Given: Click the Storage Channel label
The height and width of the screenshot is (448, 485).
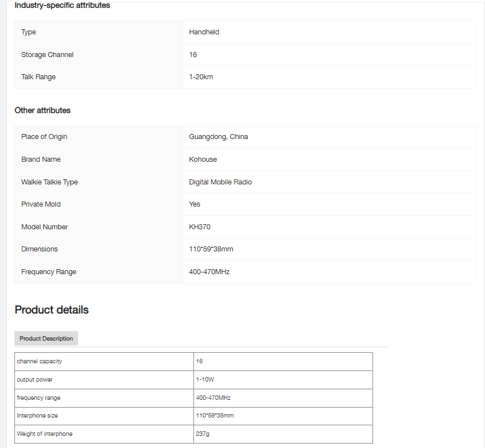Looking at the screenshot, I should coord(47,55).
